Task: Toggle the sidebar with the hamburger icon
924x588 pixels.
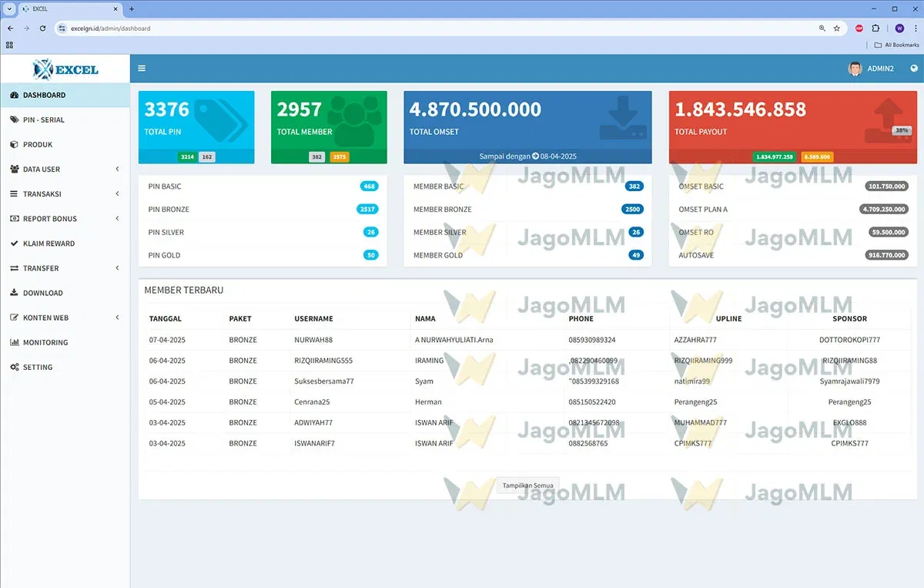Action: pyautogui.click(x=142, y=68)
